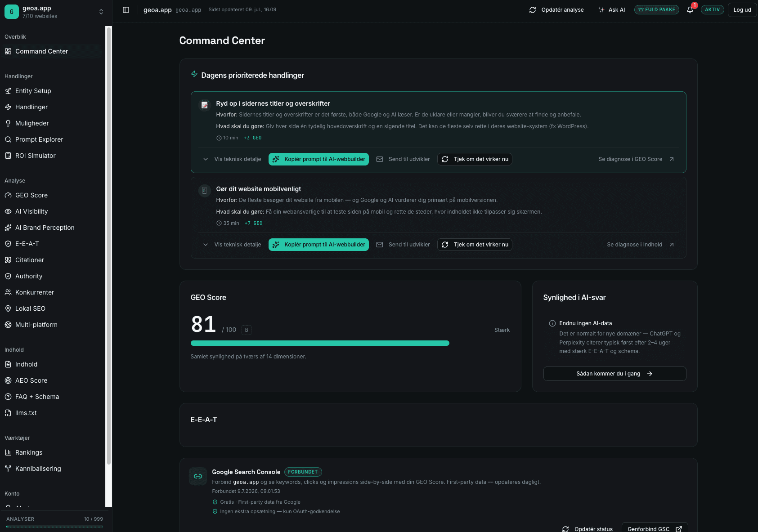Click the AI Visibility eye icon
This screenshot has height=532, width=758.
[8, 211]
